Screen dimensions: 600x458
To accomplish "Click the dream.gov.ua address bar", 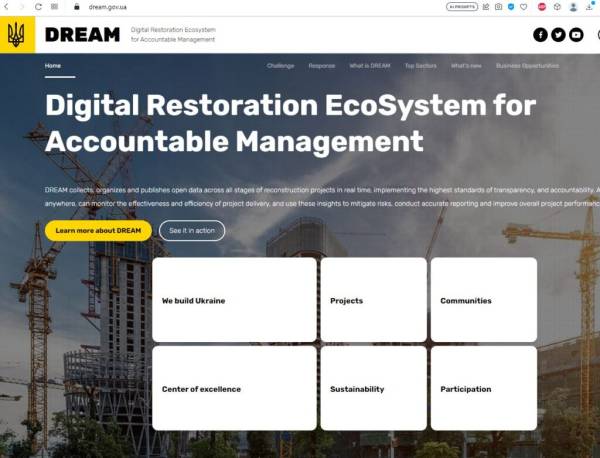I will tap(108, 7).
